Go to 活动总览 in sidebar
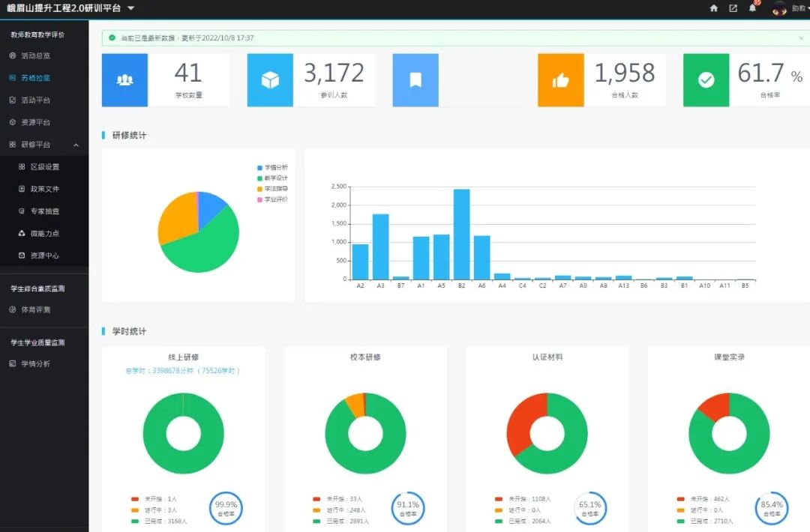 pos(35,56)
